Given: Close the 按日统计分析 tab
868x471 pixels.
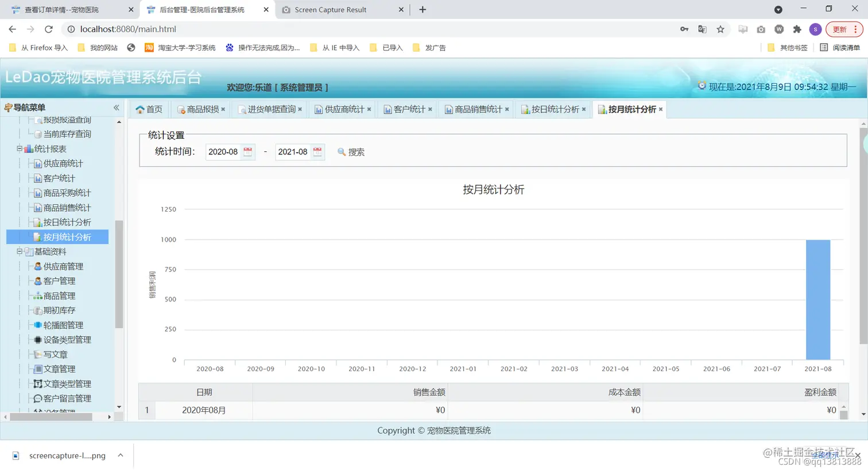Looking at the screenshot, I should click(x=584, y=108).
